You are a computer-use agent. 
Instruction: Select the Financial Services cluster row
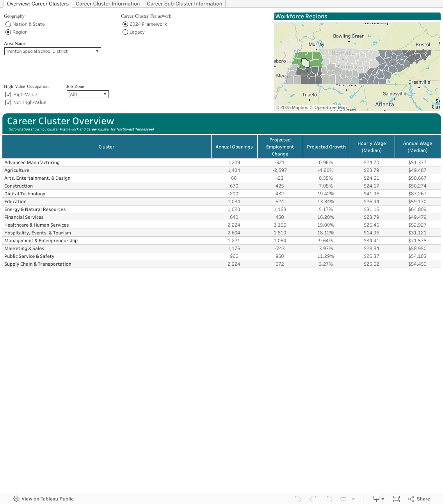(x=221, y=217)
